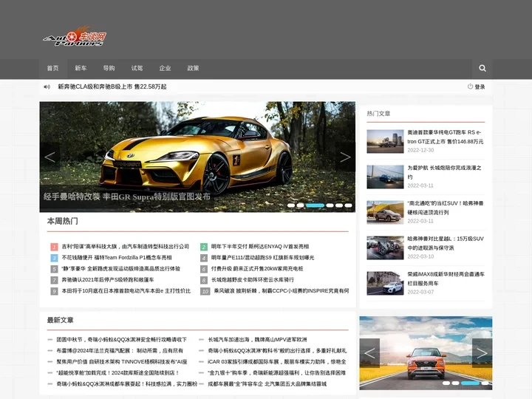Open headline 新奔驰CLA级和奔驰B级上市

(x=112, y=87)
